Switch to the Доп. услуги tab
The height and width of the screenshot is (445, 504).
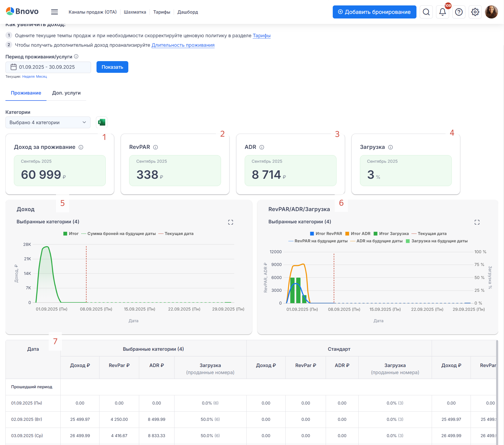click(66, 93)
